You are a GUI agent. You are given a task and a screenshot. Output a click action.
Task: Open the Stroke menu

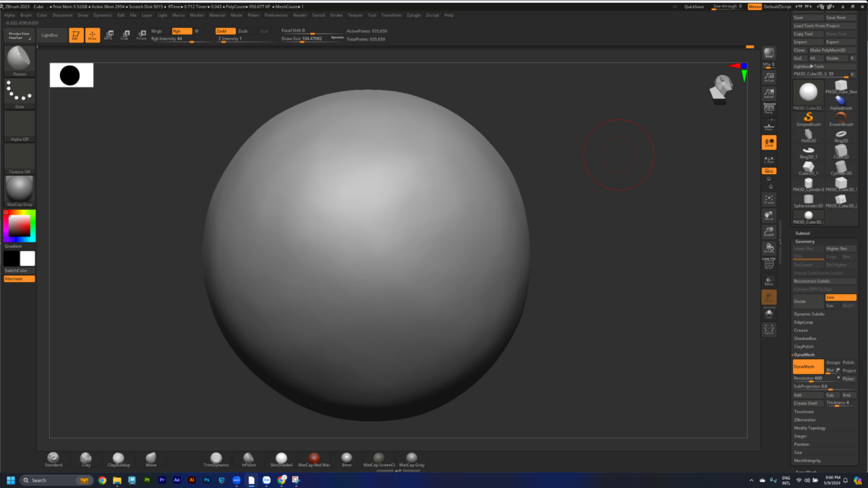336,15
